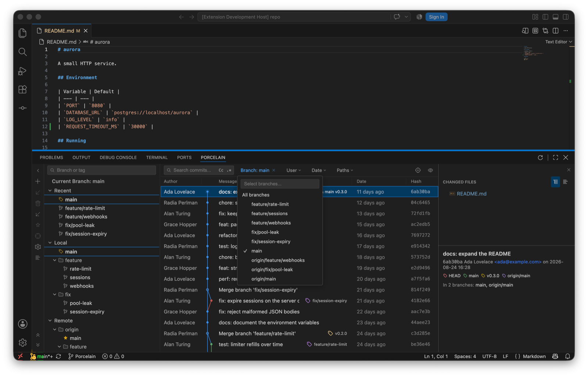588x377 pixels.
Task: Focus the Select branches filter field
Action: pyautogui.click(x=280, y=184)
